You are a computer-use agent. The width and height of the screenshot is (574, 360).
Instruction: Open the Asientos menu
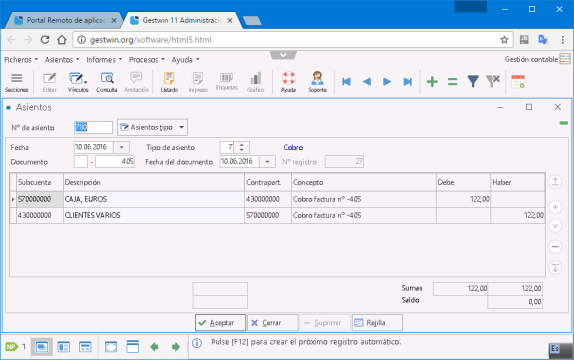tap(62, 59)
